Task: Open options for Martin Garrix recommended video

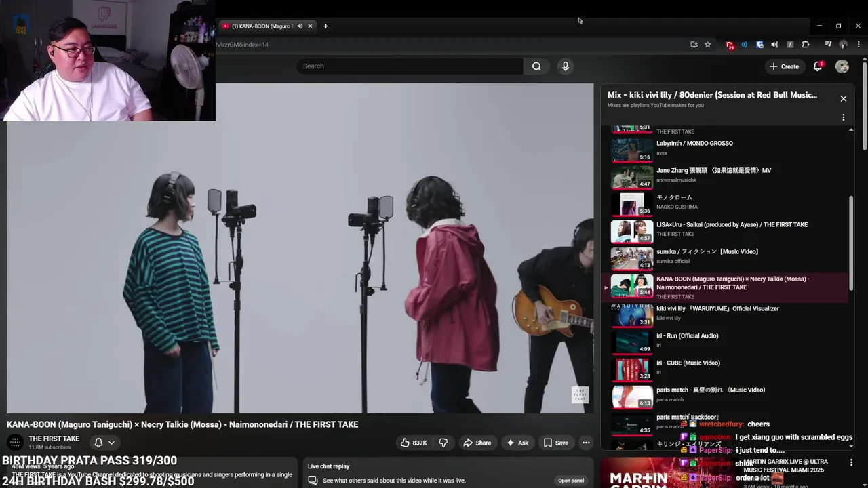Action: (x=852, y=462)
